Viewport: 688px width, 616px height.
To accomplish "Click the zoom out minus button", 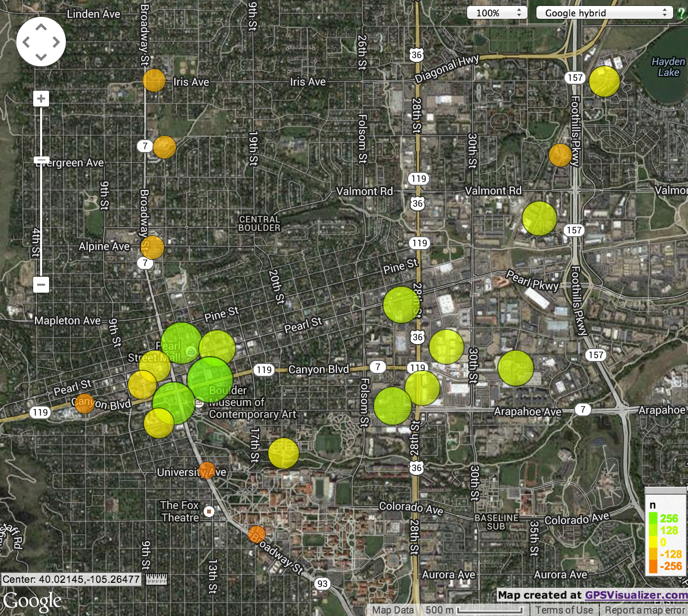I will click(41, 285).
